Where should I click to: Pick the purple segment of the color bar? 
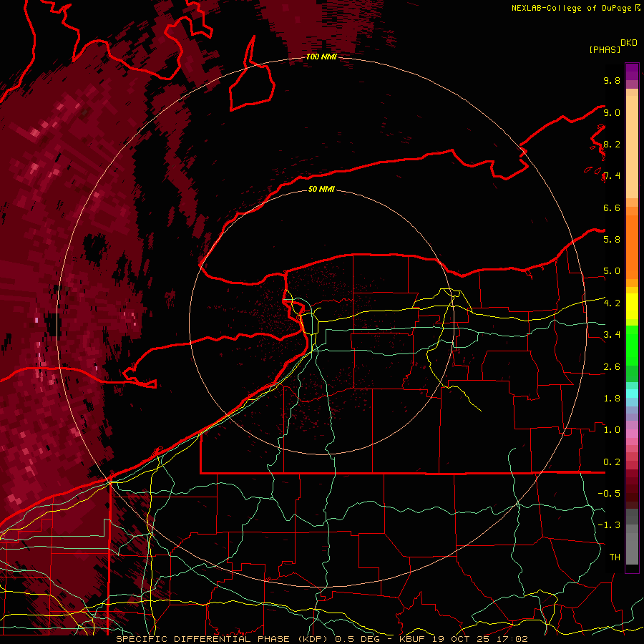[x=632, y=72]
